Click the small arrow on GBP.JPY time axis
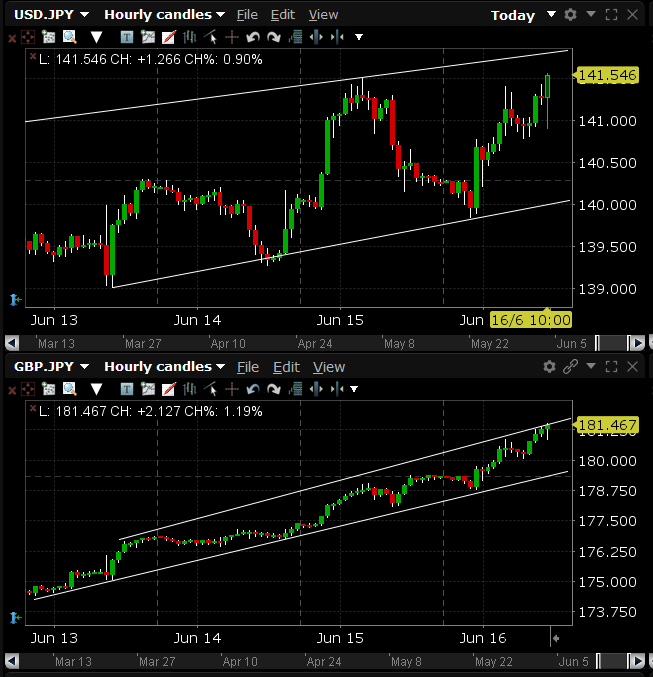This screenshot has width=653, height=677. click(556, 638)
